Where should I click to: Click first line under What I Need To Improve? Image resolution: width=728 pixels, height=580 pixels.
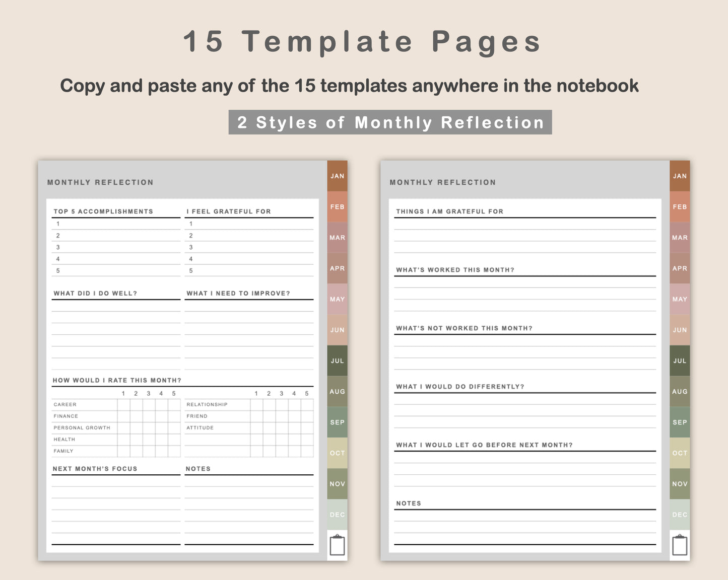pyautogui.click(x=249, y=306)
